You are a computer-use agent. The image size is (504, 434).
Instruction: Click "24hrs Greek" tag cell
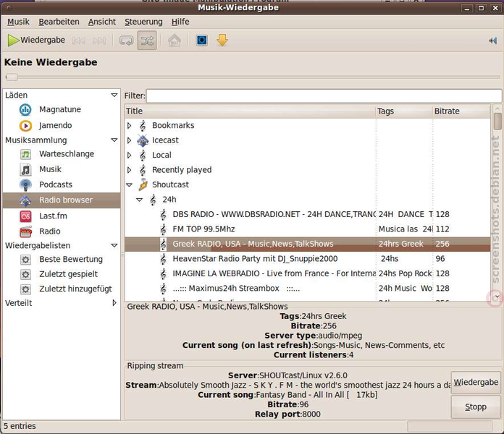[401, 244]
